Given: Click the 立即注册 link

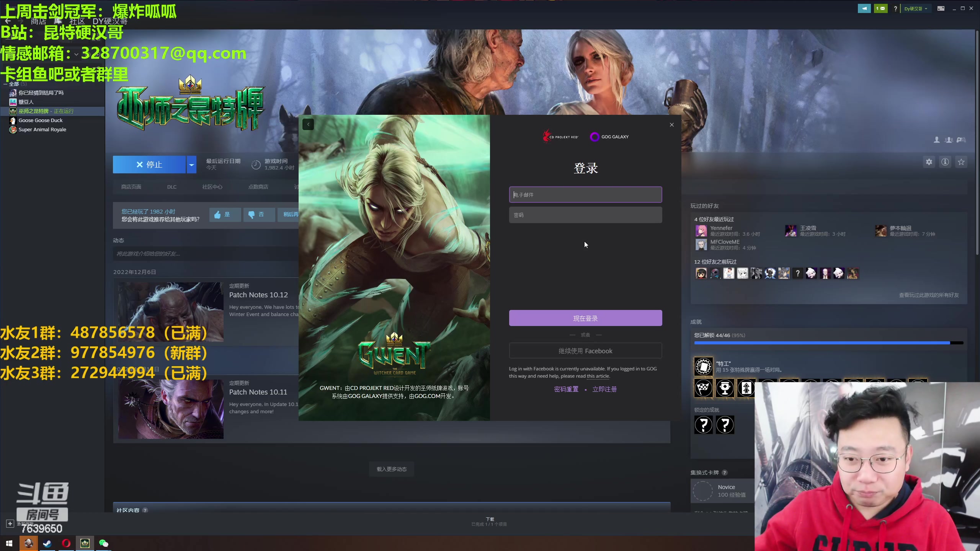Looking at the screenshot, I should click(x=604, y=389).
